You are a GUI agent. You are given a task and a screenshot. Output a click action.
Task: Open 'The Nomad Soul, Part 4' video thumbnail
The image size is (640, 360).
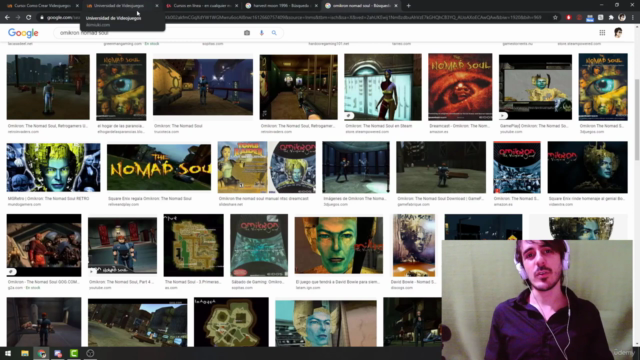point(122,245)
